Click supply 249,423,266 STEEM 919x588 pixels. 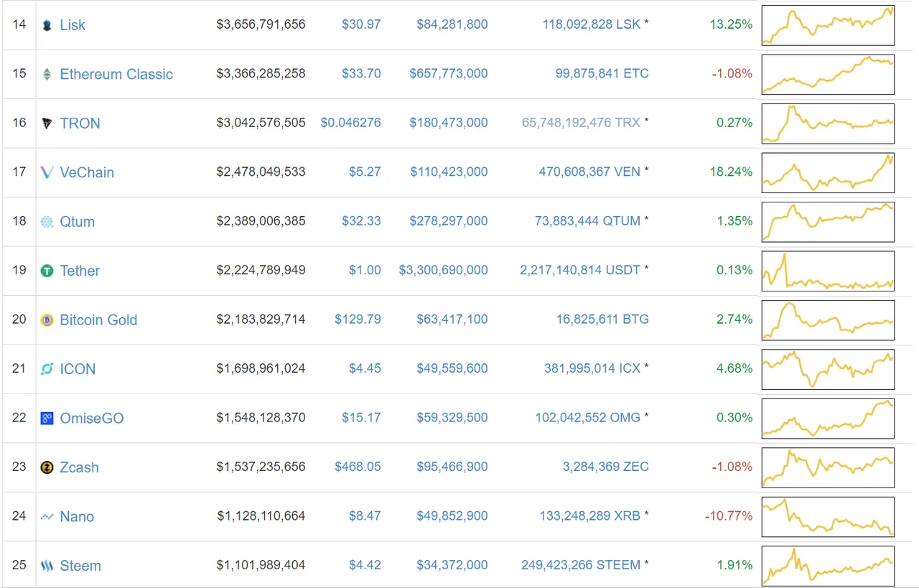[581, 565]
